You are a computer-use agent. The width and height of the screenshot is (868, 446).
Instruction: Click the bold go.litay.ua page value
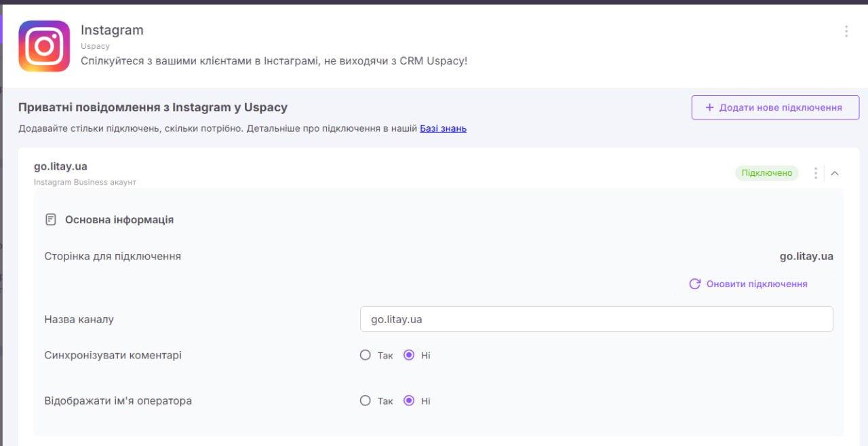pyautogui.click(x=806, y=257)
